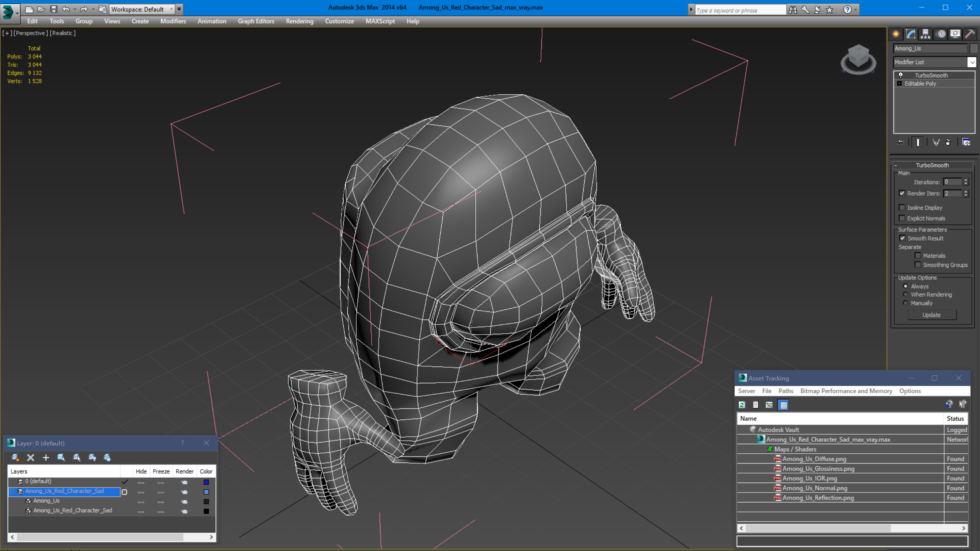Click the Options menu in Asset Tracking
Image resolution: width=980 pixels, height=551 pixels.
[x=910, y=391]
